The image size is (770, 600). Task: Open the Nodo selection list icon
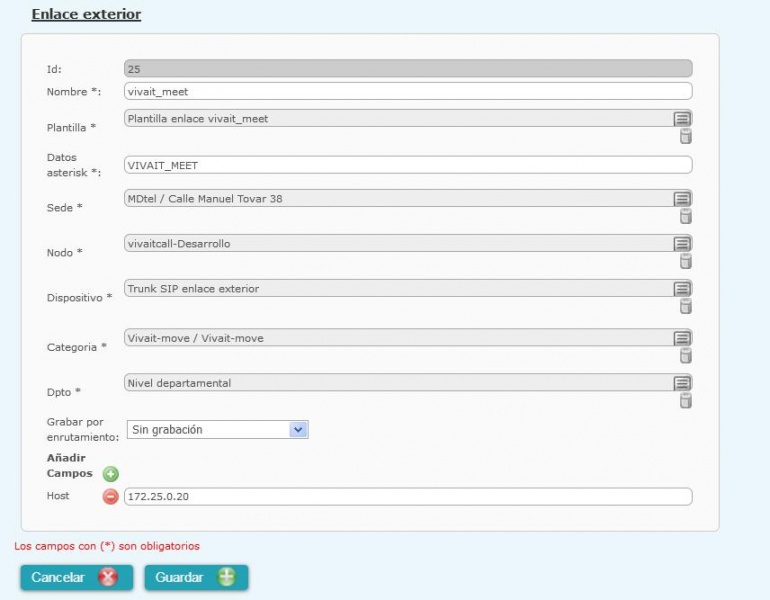point(682,244)
